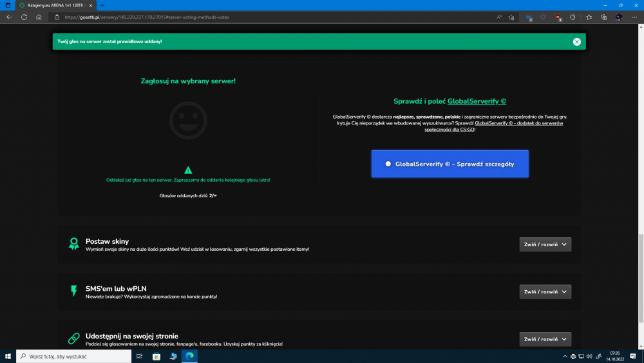The width and height of the screenshot is (644, 363).
Task: Click the smiley face vote icon
Action: click(188, 121)
